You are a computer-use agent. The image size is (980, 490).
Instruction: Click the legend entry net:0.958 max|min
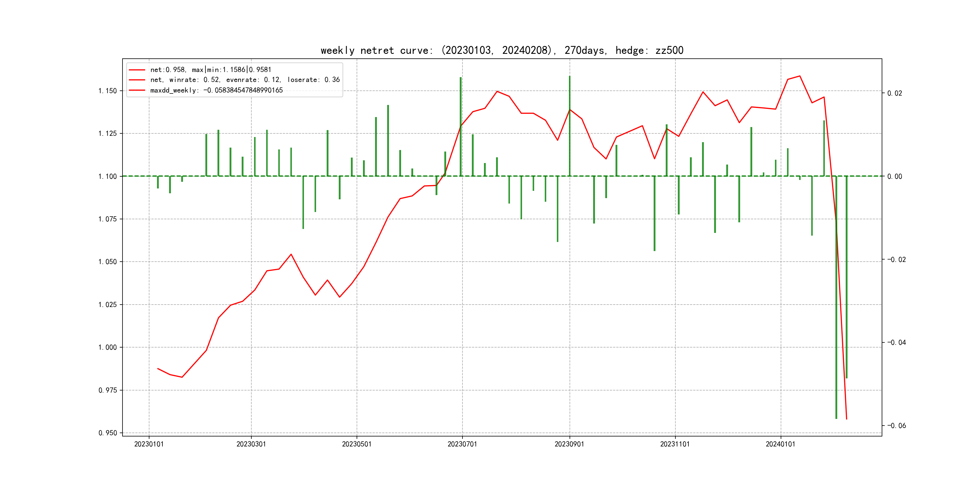coord(211,70)
